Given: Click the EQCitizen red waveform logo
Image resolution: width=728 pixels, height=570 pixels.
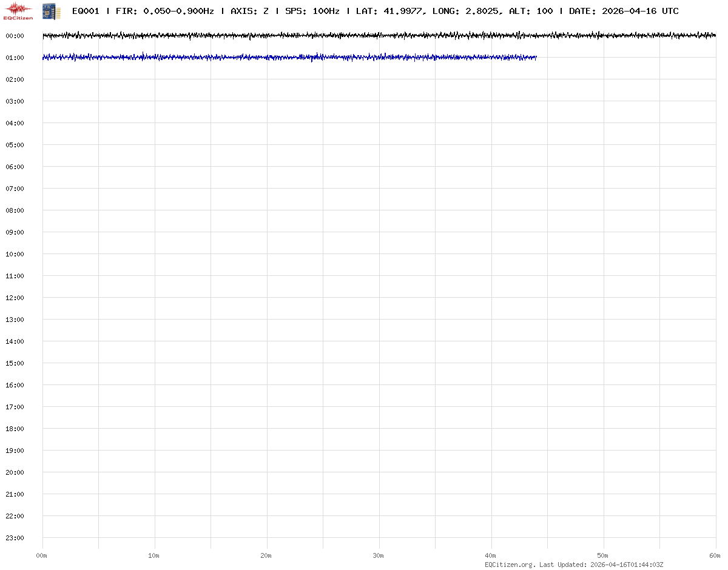Looking at the screenshot, I should 18,10.
